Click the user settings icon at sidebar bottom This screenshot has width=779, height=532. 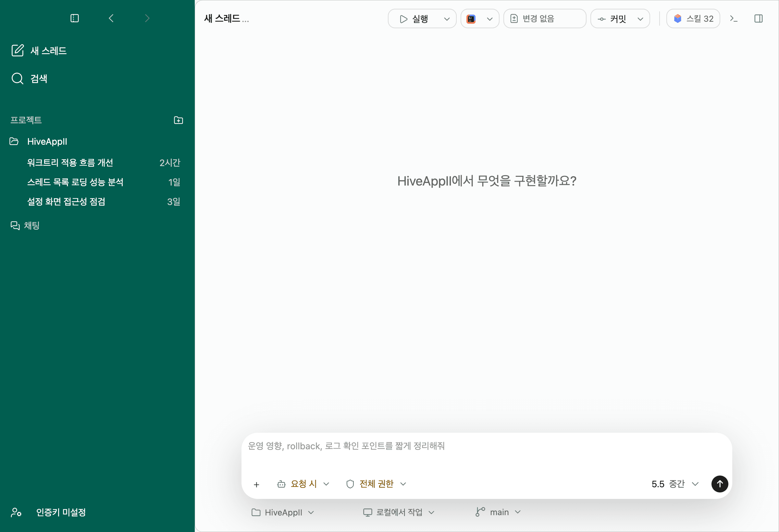(16, 512)
